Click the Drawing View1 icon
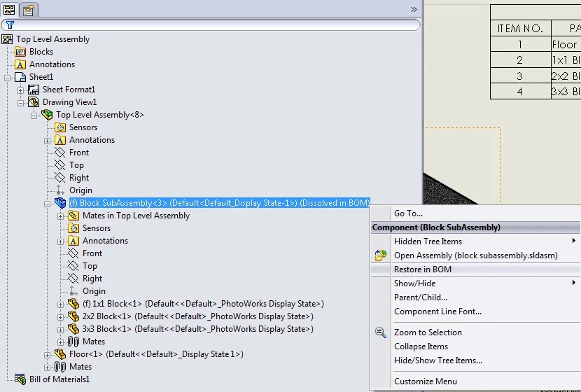 (34, 102)
